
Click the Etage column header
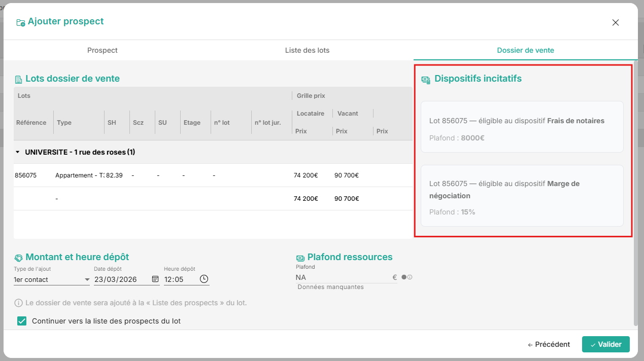tap(192, 123)
